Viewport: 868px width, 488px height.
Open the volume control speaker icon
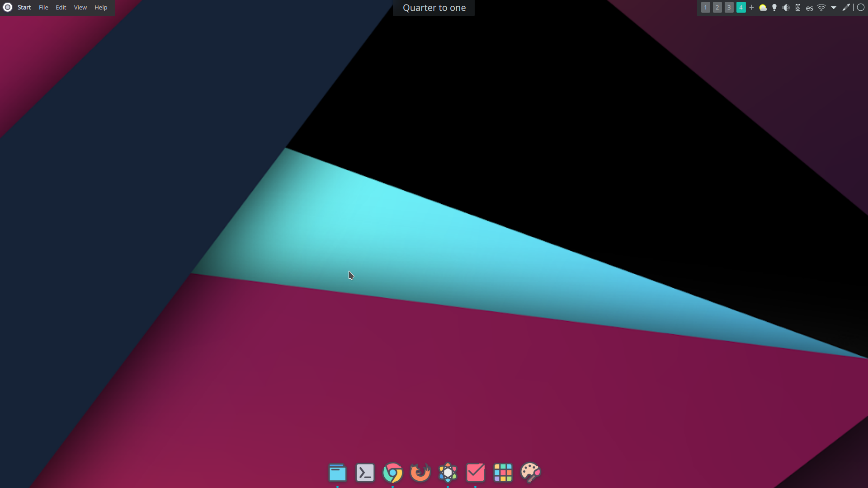[x=786, y=8]
